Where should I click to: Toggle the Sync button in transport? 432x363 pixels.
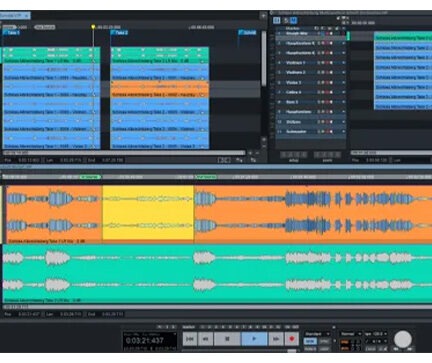pos(324,341)
